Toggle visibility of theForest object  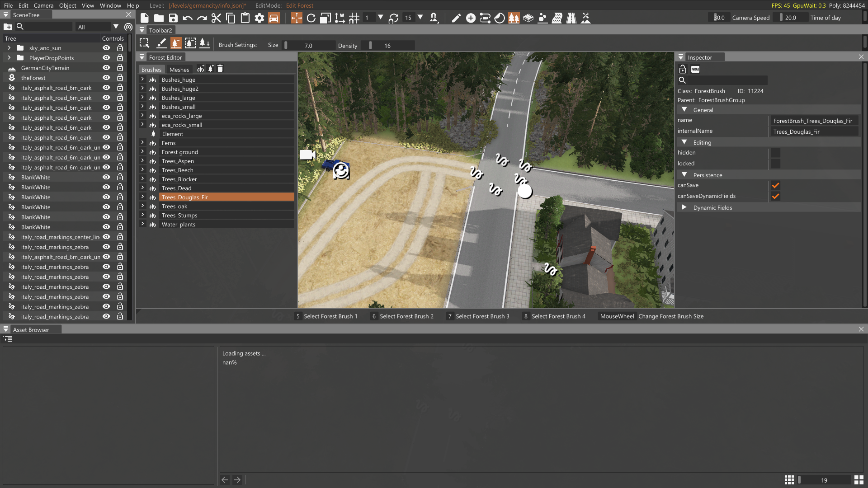pos(106,78)
